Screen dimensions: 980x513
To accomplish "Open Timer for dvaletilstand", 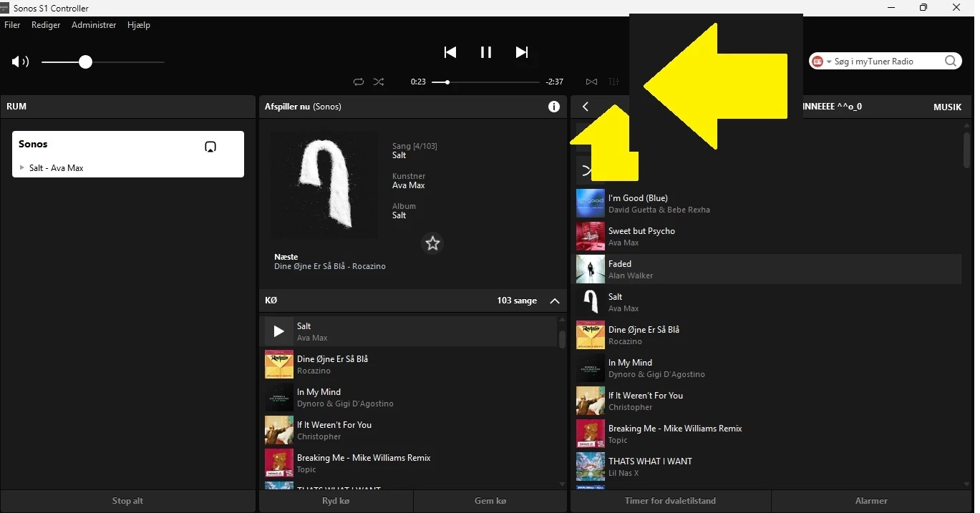I will (670, 501).
